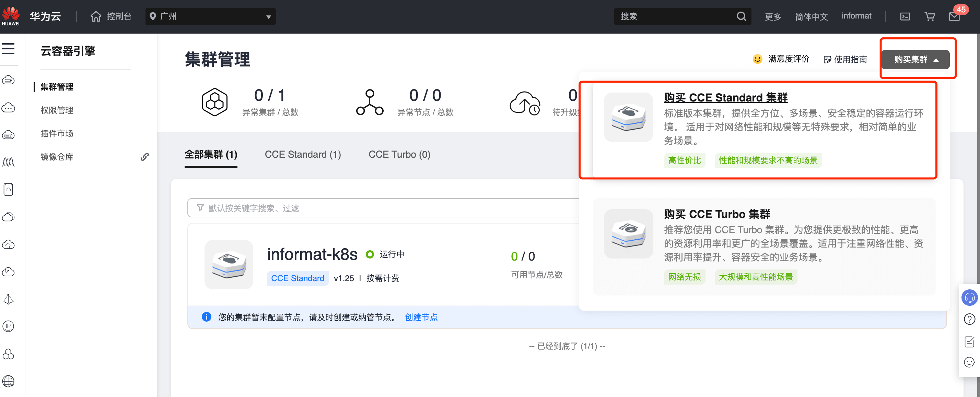Click the 创建节点 link

421,317
